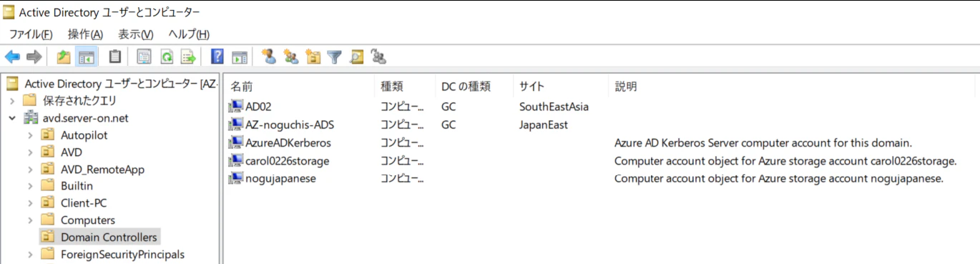Click the computer icon beside nogujapanese
The image size is (980, 264).
(x=235, y=178)
